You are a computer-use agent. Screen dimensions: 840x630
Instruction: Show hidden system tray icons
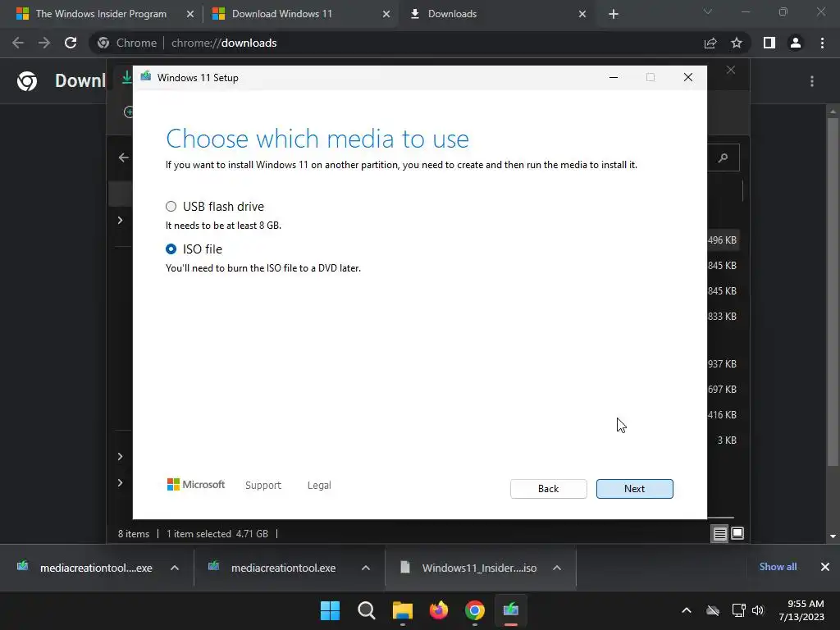(x=687, y=610)
